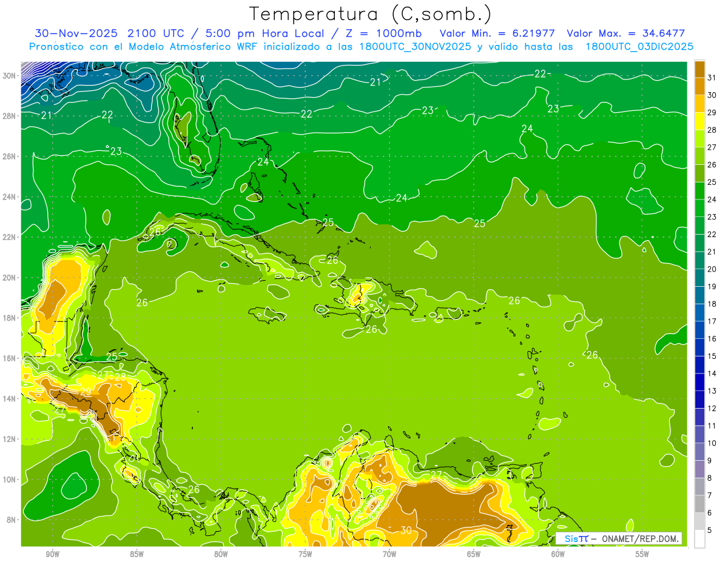This screenshot has height=562, width=728.
Task: Click the white swatch below 5 on the color scale
Action: click(699, 539)
